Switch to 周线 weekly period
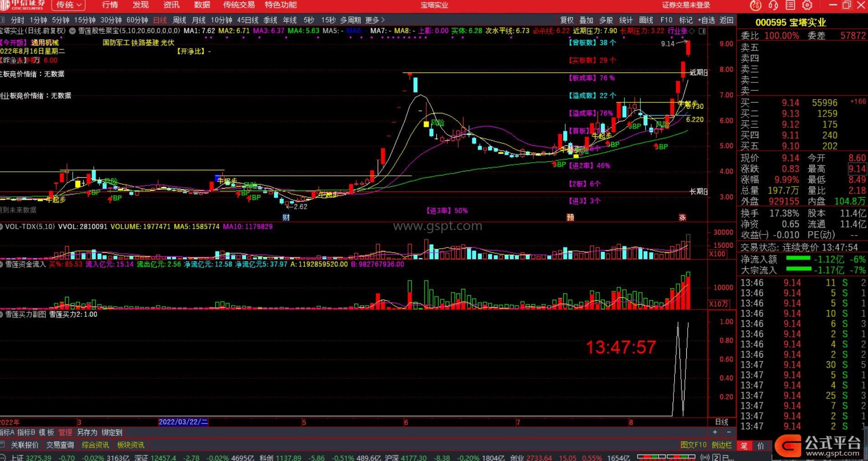This screenshot has height=461, width=868. [x=179, y=20]
